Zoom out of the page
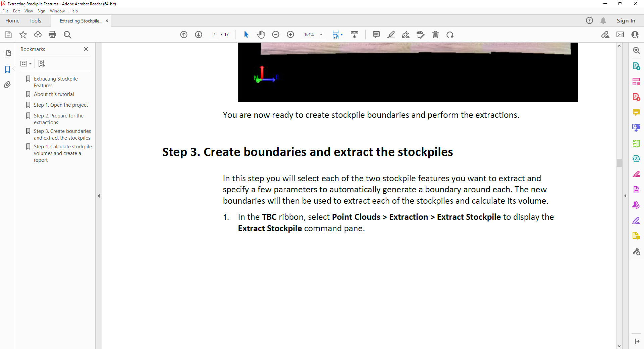 click(x=276, y=35)
